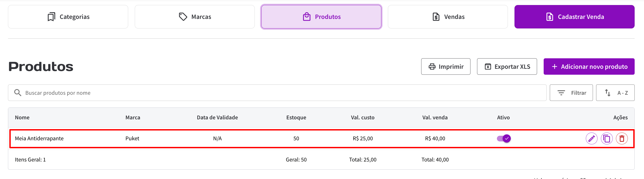Click Adicionar novo produto button
This screenshot has height=179, width=644.
point(589,67)
